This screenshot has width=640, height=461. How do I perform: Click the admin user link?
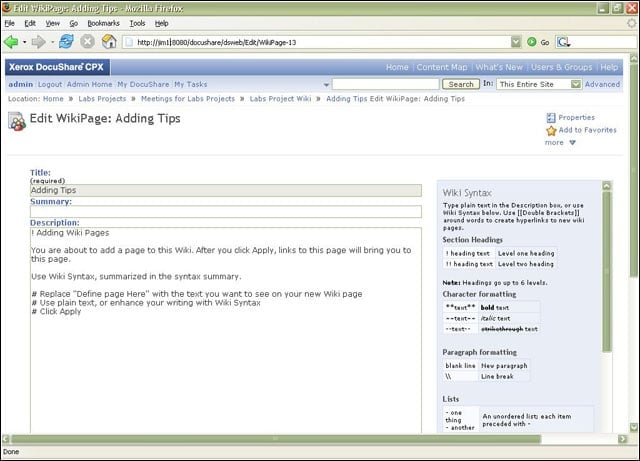(x=20, y=84)
